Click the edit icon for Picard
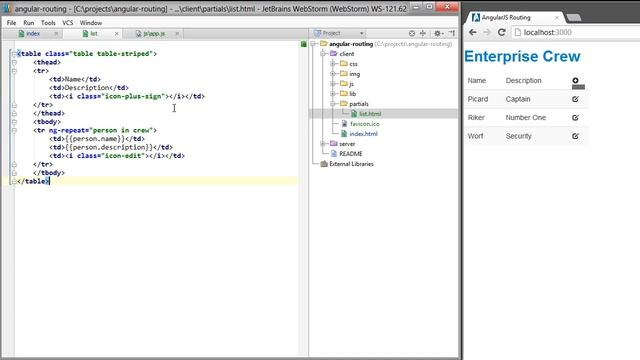Screen dimensions: 640x360 pyautogui.click(x=575, y=99)
